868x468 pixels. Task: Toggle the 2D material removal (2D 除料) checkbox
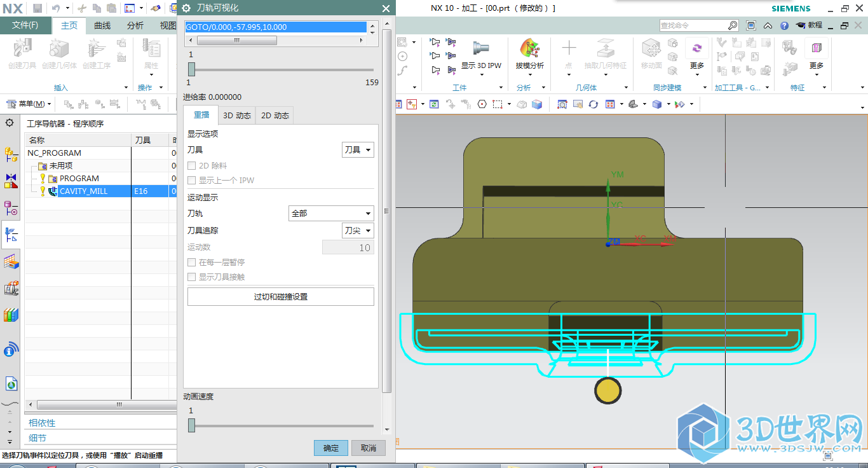192,165
